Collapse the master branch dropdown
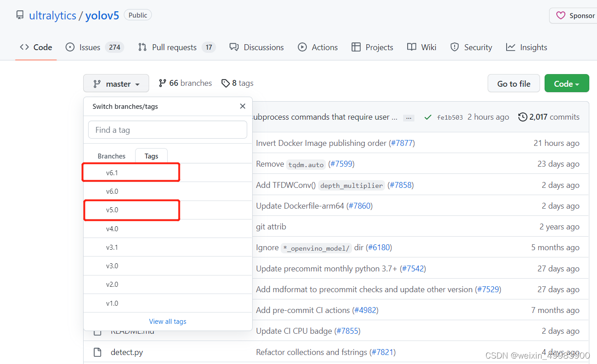 pyautogui.click(x=116, y=84)
